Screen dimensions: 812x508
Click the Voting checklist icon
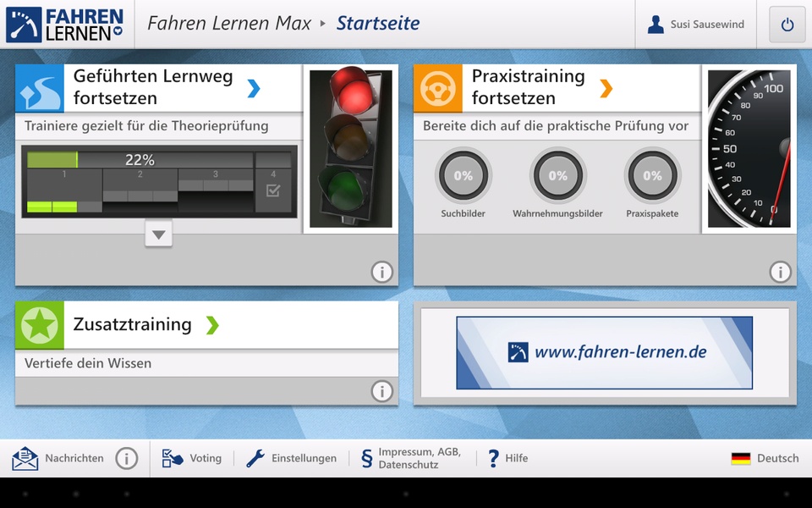click(x=172, y=458)
